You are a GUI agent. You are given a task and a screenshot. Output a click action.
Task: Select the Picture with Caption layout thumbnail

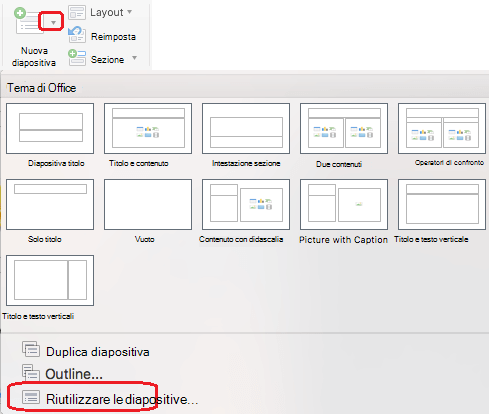(344, 204)
